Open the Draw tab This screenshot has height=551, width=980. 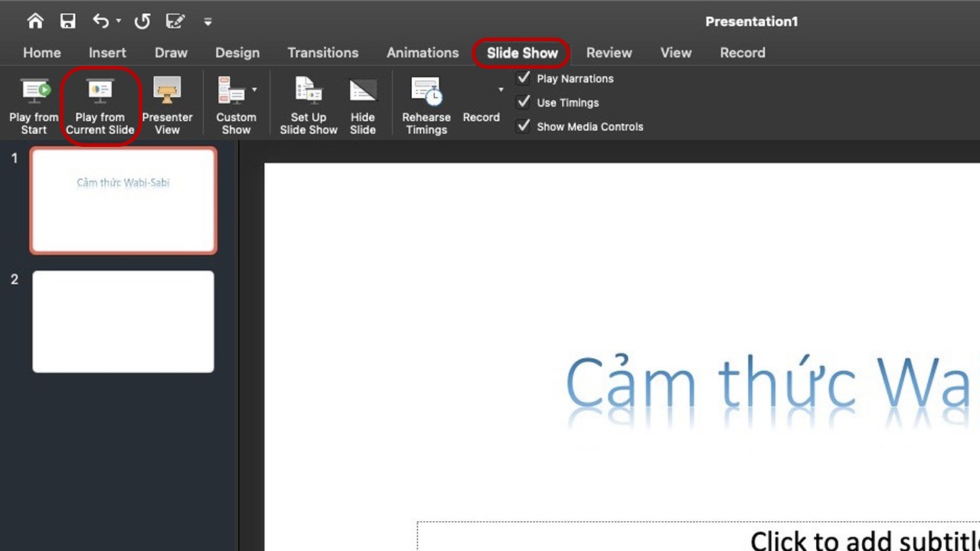[171, 53]
